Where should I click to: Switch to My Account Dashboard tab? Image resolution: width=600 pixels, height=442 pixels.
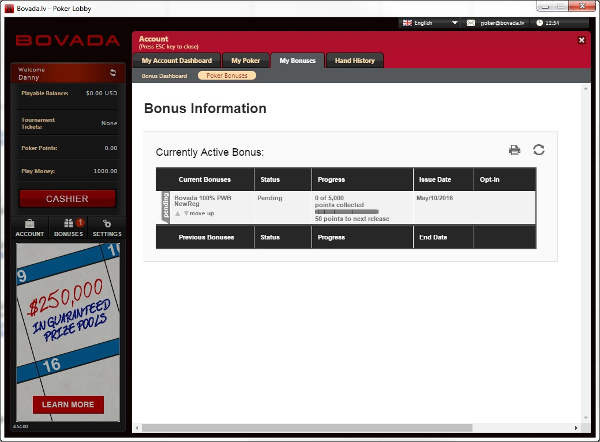[177, 60]
